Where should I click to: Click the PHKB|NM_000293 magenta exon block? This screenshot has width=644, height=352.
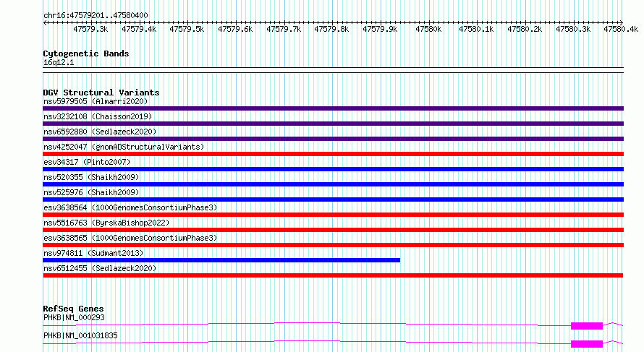pyautogui.click(x=587, y=326)
